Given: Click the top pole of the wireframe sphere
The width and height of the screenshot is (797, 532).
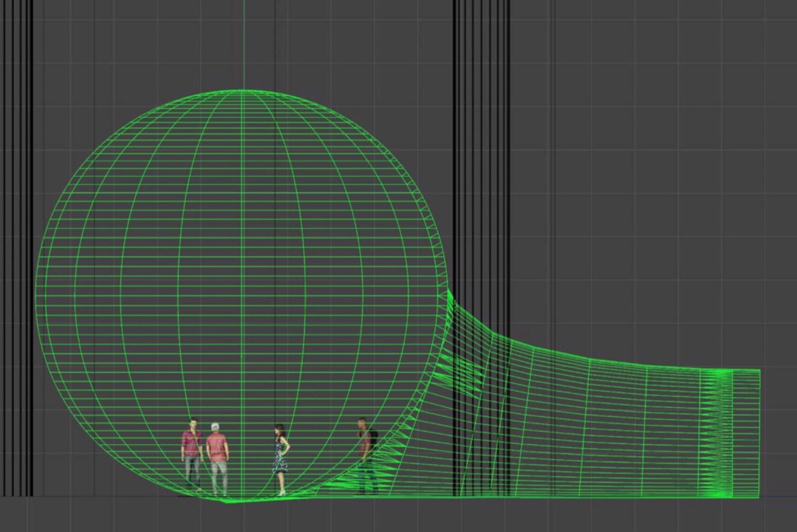Looking at the screenshot, I should pyautogui.click(x=243, y=90).
